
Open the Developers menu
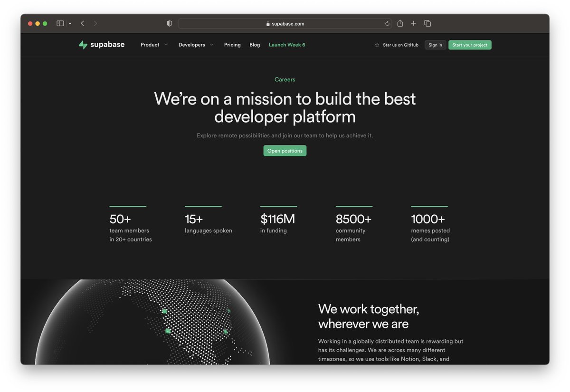191,45
